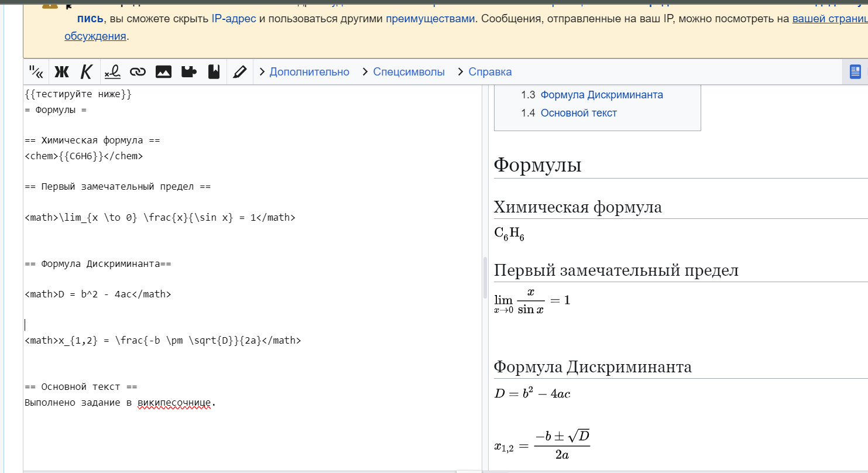This screenshot has width=868, height=473.
Task: Toggle syntax highlighting with marker icon
Action: tap(239, 72)
